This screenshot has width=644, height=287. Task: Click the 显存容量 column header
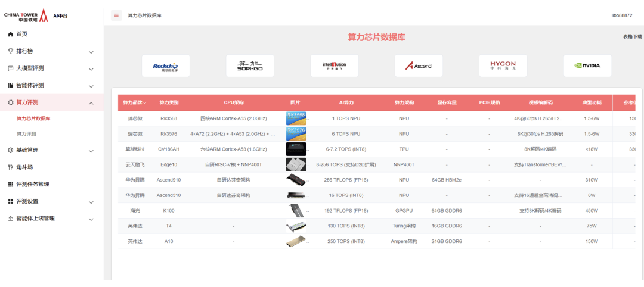[x=447, y=103]
